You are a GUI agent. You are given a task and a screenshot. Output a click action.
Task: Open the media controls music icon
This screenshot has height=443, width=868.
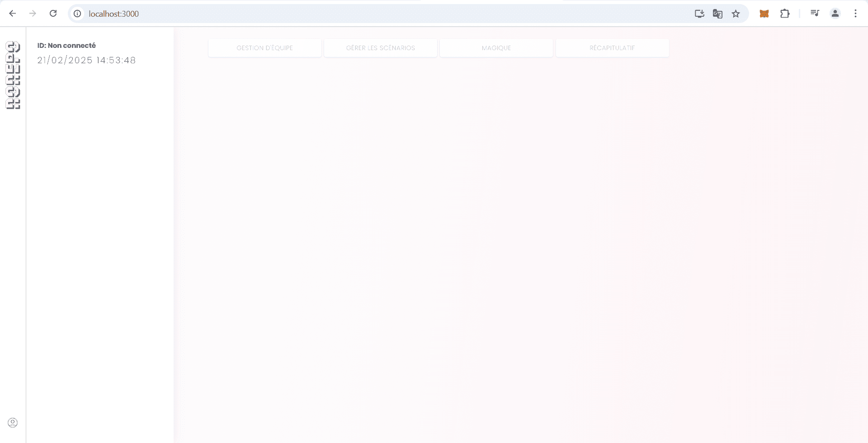(x=815, y=14)
